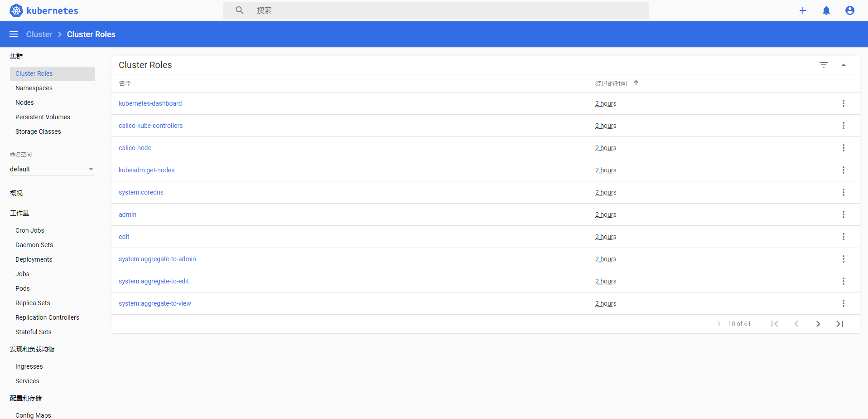
Task: Select Nodes in sidebar
Action: pyautogui.click(x=24, y=102)
